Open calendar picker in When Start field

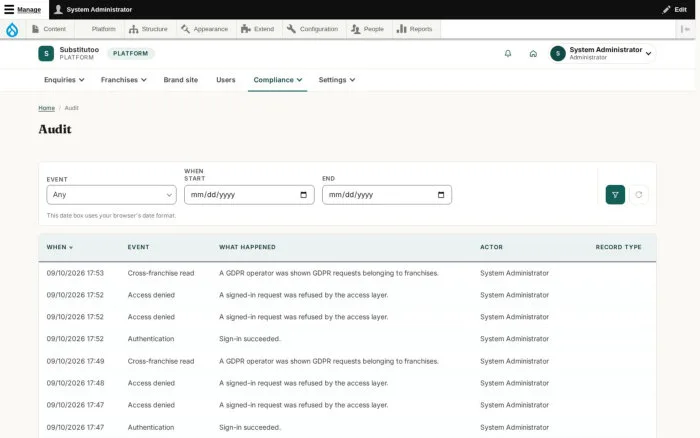click(x=304, y=195)
